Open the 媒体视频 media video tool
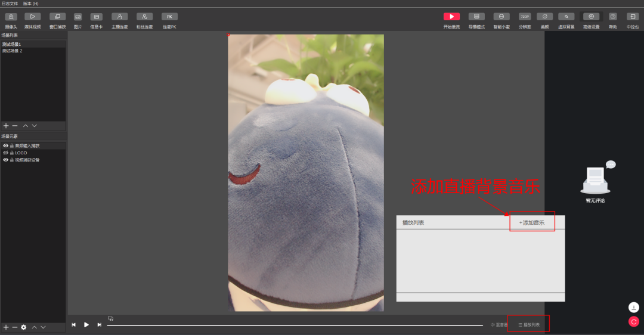 point(32,20)
